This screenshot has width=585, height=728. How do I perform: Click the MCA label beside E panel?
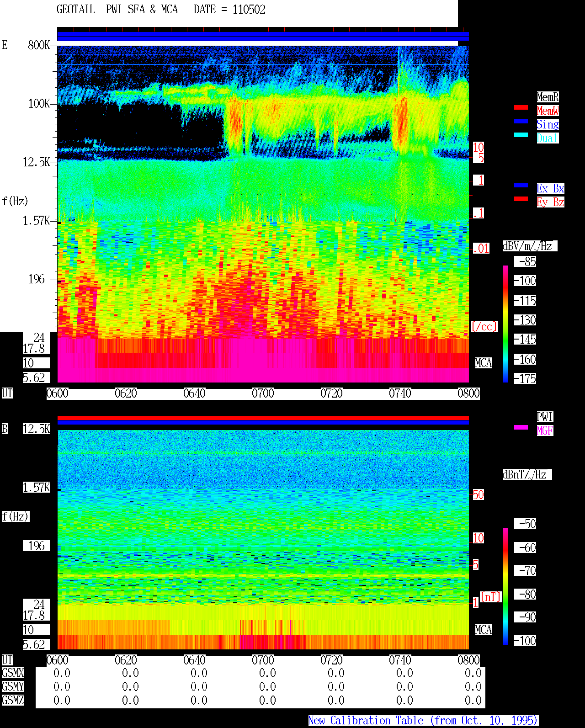click(484, 363)
